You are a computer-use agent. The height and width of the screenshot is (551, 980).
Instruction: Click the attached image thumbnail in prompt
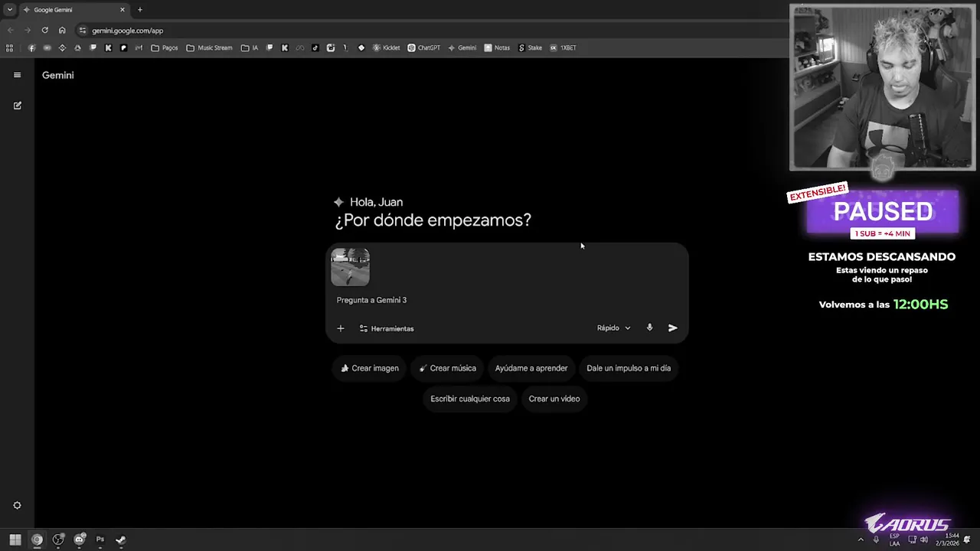coord(350,267)
